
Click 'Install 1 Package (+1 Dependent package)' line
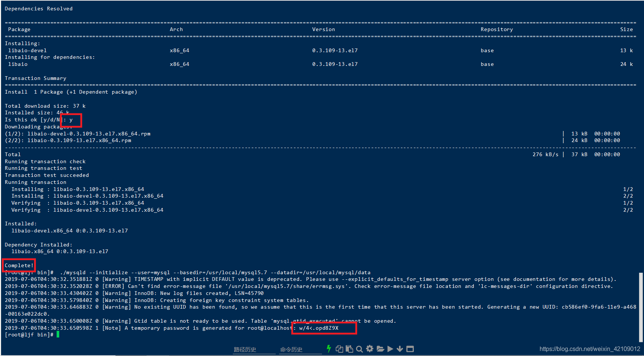coord(71,92)
